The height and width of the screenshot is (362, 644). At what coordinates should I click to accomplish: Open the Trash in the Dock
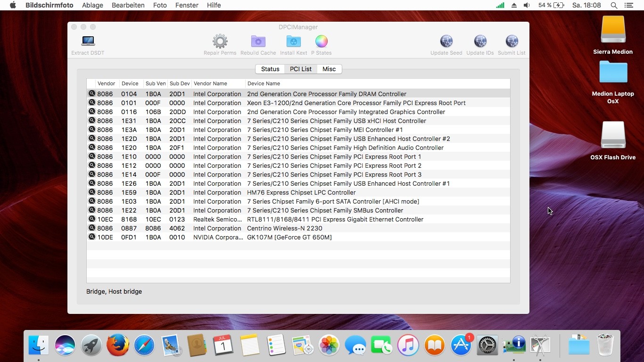click(605, 345)
